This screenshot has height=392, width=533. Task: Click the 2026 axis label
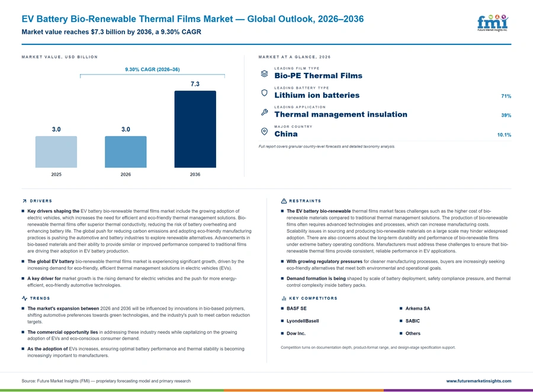126,175
